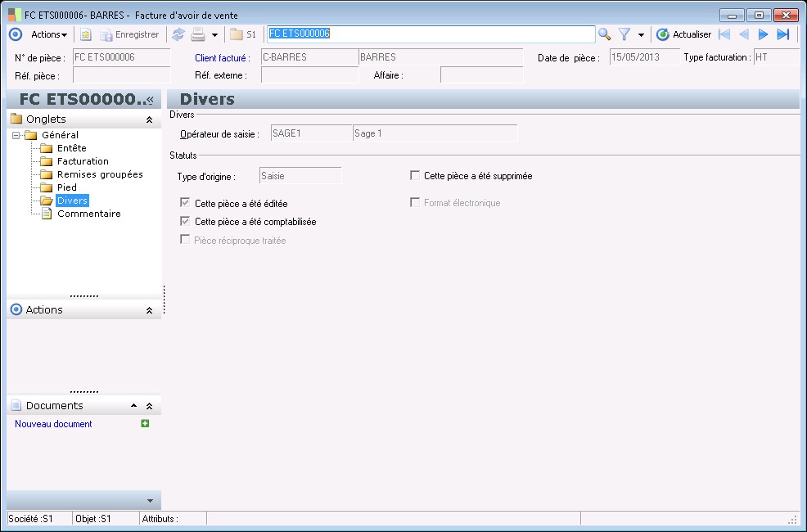Click the BARRES client name field
This screenshot has width=807, height=532.
[440, 57]
